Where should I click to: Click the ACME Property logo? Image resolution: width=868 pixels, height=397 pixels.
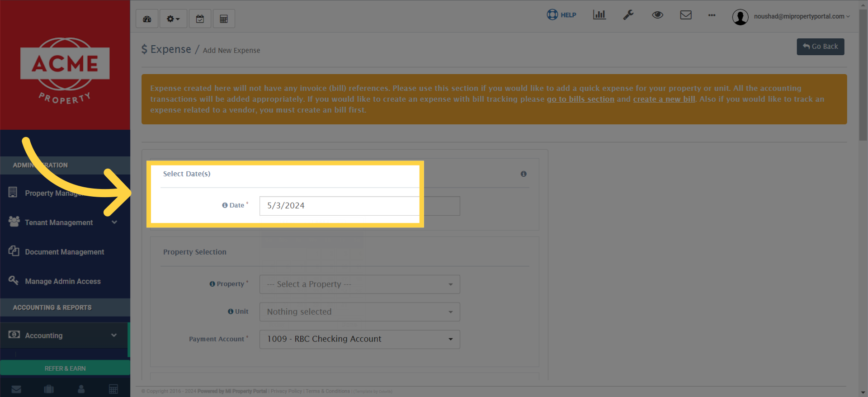coord(65,70)
